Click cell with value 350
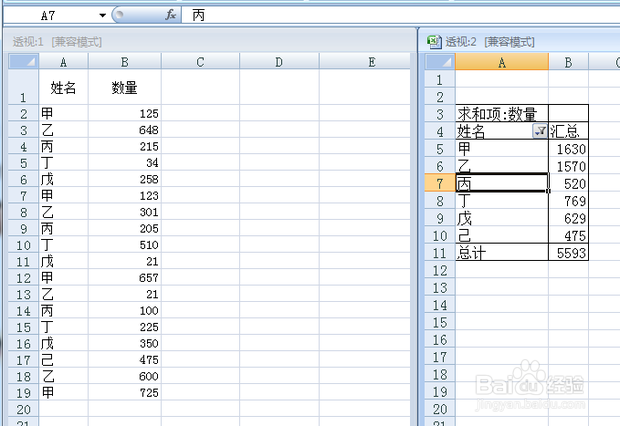The width and height of the screenshot is (620, 426). pos(125,343)
